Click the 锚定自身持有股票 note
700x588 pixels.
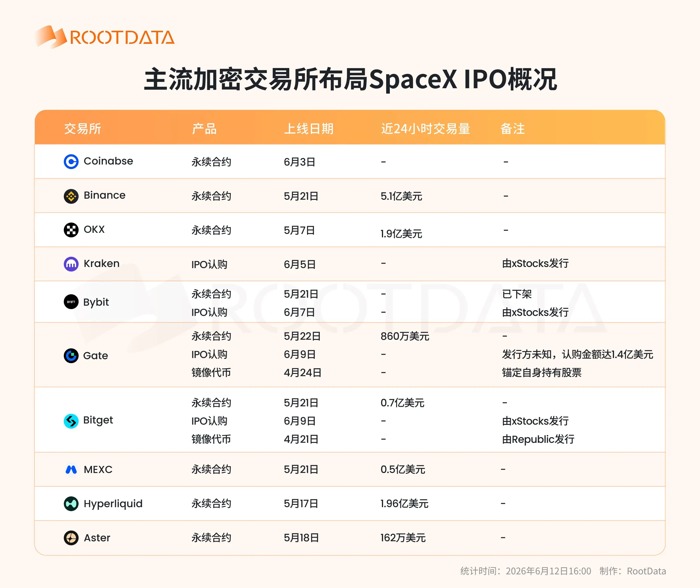click(542, 373)
